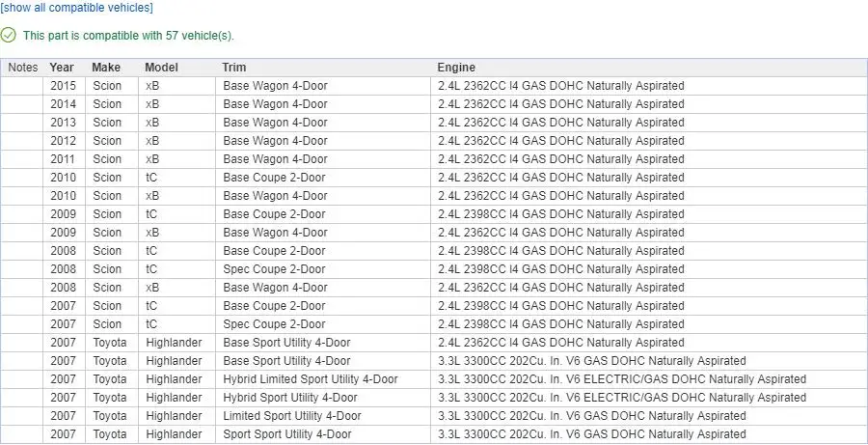Click the 2011 Scion xB year cell
The width and height of the screenshot is (868, 445).
pos(64,159)
